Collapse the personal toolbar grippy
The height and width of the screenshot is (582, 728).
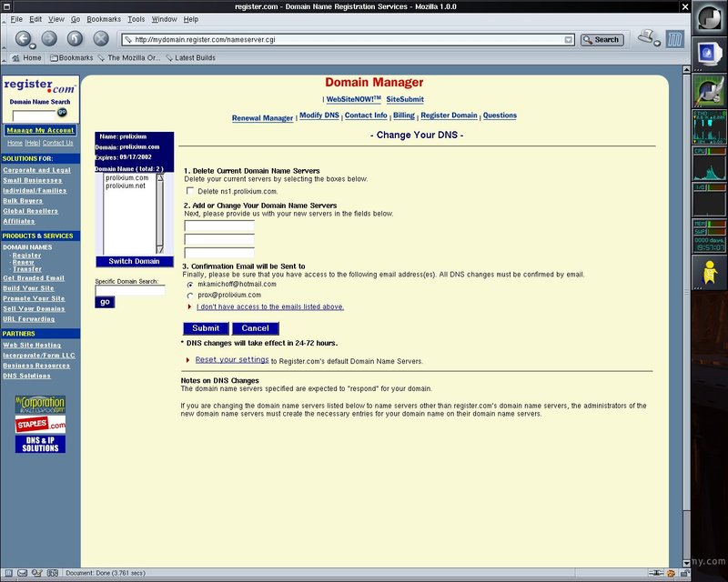click(x=5, y=58)
